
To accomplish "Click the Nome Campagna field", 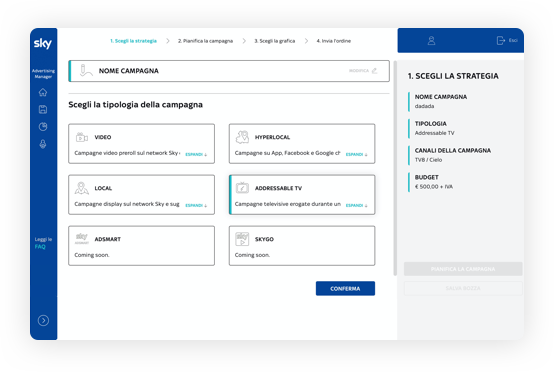I will (229, 71).
